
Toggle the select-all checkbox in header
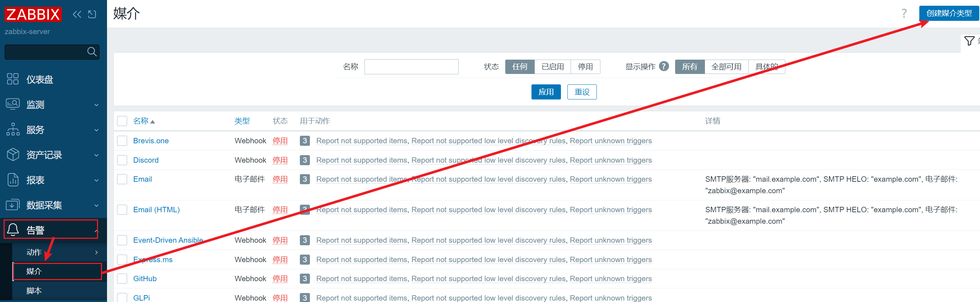point(122,121)
